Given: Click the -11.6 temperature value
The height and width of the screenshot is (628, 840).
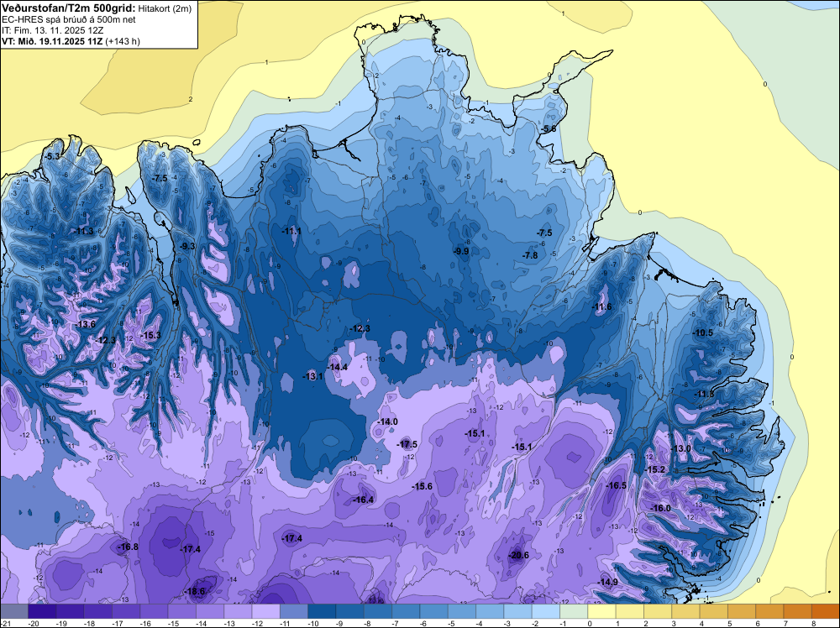Looking at the screenshot, I should (x=601, y=306).
